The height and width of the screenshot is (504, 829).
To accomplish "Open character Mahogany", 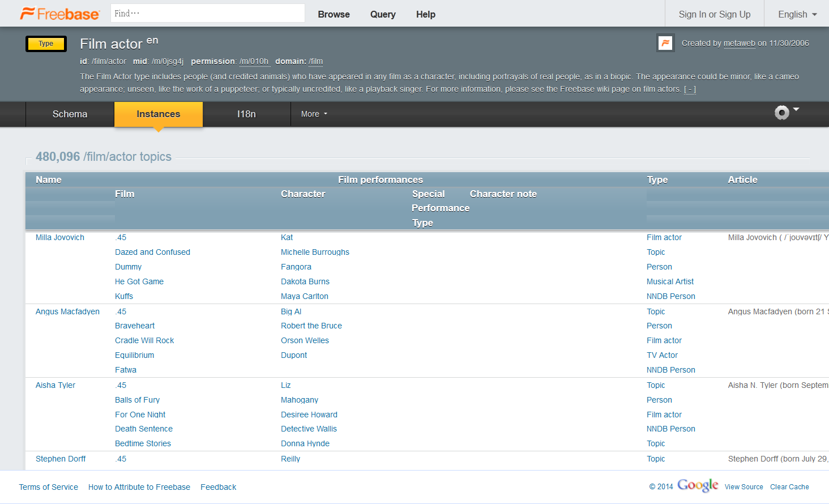I will pos(300,400).
